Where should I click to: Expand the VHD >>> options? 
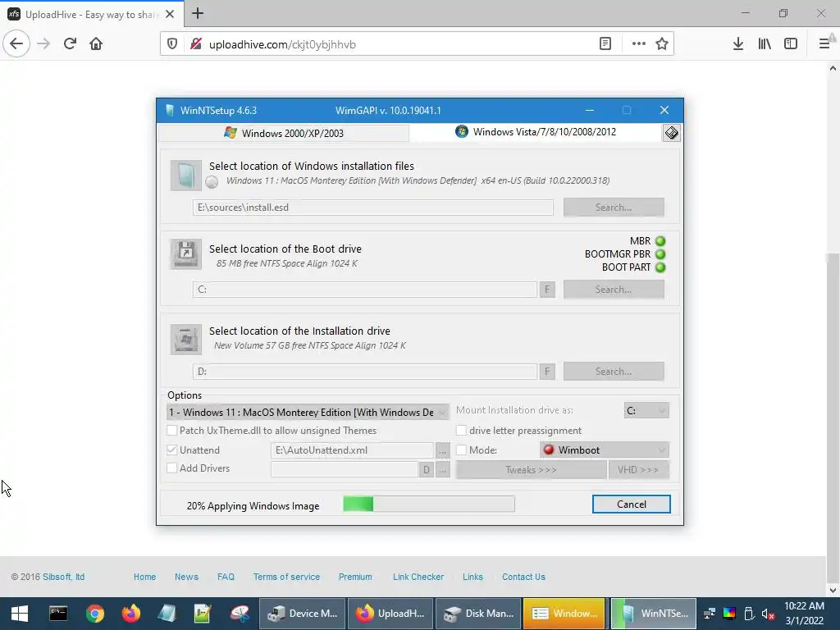tap(638, 470)
